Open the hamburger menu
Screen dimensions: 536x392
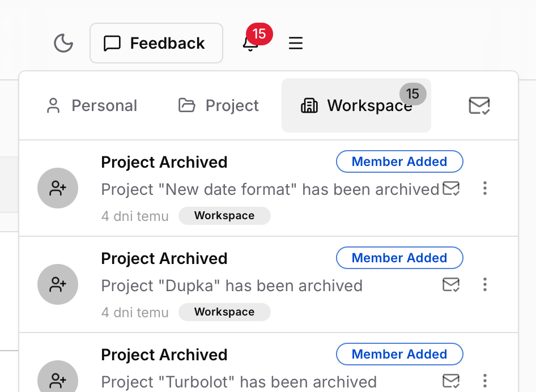point(296,43)
